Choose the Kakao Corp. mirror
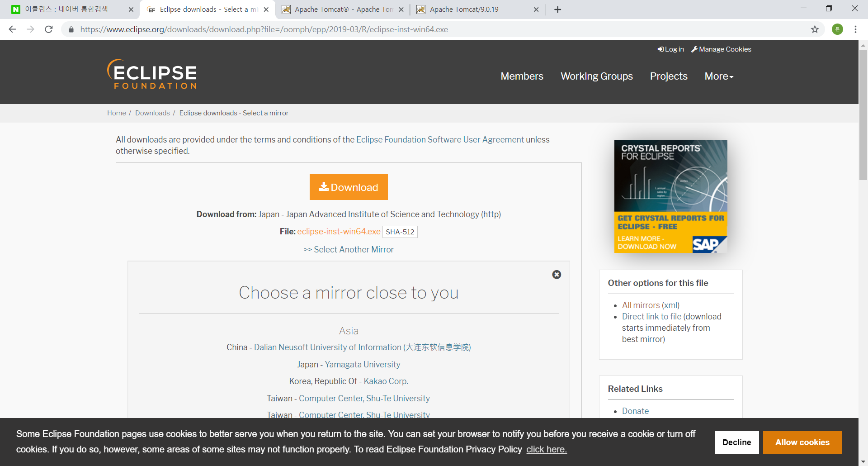The height and width of the screenshot is (466, 868). pos(386,381)
